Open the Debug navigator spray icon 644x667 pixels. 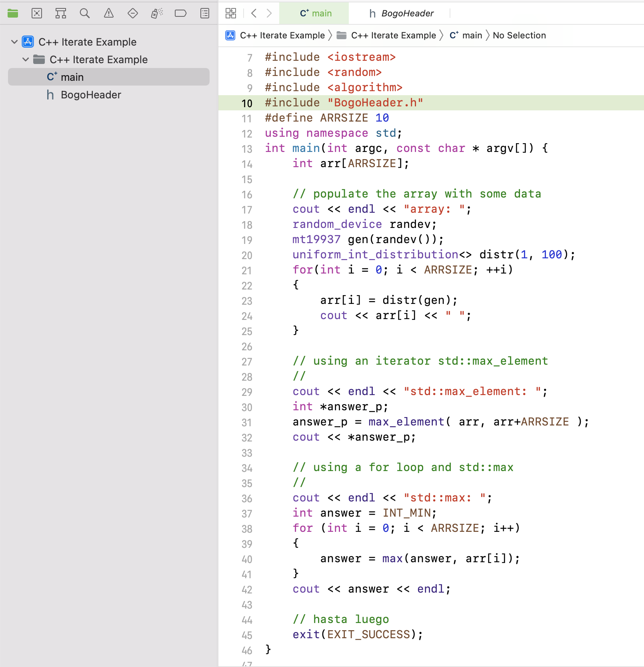coord(156,14)
